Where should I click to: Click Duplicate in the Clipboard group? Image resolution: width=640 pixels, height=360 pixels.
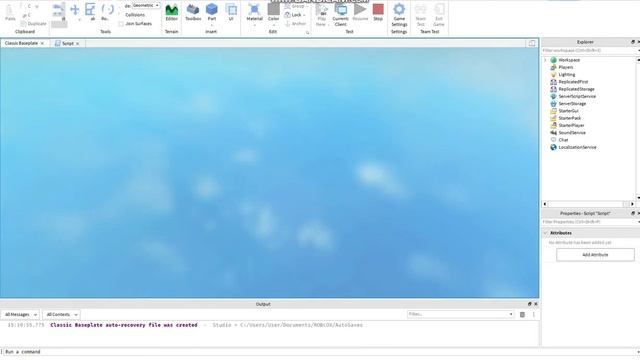point(33,24)
